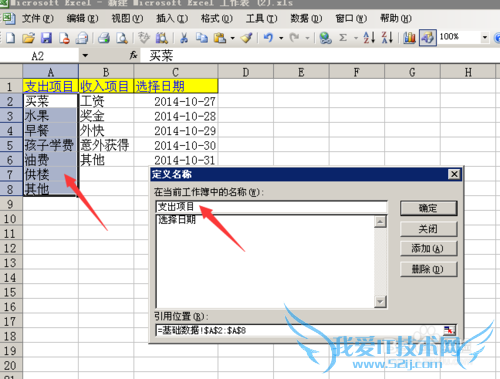This screenshot has width=500, height=379.
Task: Click the 删除 (Delete) button
Action: pyautogui.click(x=428, y=269)
